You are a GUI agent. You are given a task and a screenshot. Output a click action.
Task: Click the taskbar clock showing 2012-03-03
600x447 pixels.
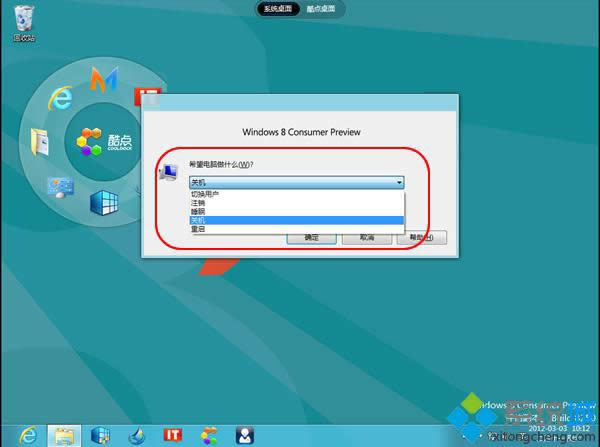pyautogui.click(x=559, y=428)
